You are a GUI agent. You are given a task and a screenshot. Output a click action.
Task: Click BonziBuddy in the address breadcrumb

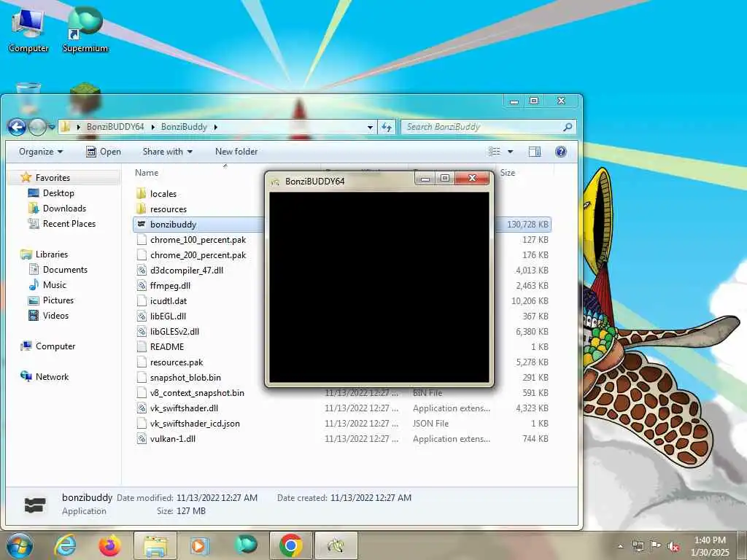coord(184,127)
